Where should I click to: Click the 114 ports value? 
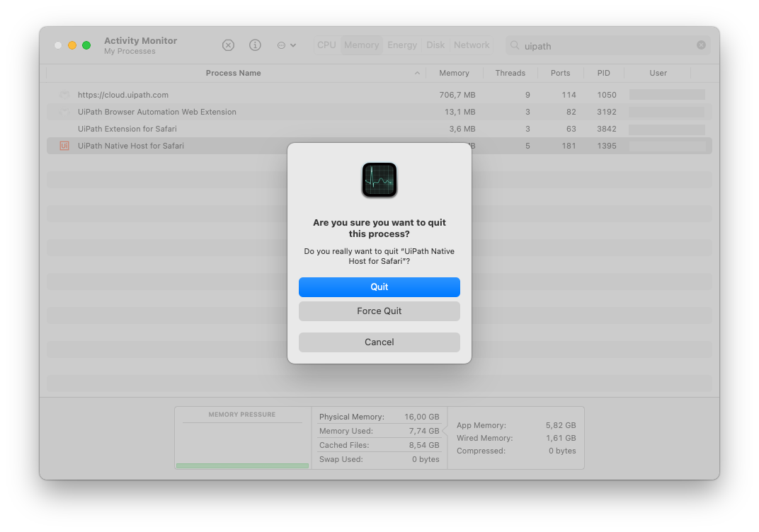(x=569, y=95)
